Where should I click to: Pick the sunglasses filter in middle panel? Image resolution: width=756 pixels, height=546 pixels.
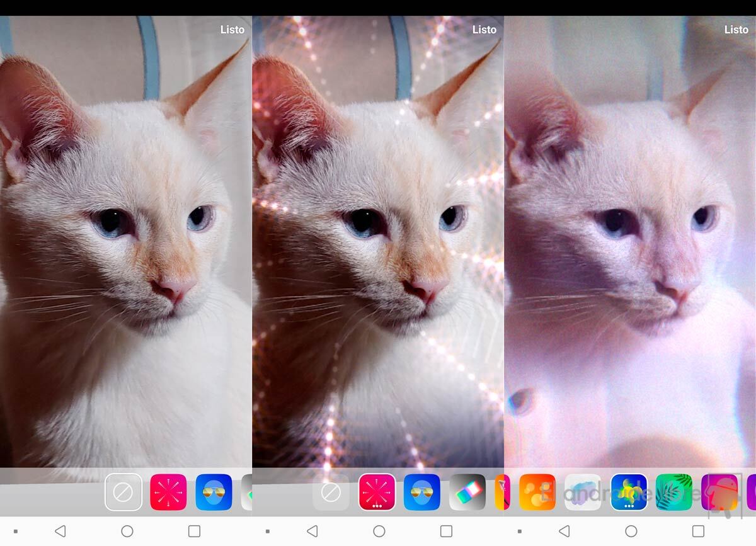[x=422, y=492]
